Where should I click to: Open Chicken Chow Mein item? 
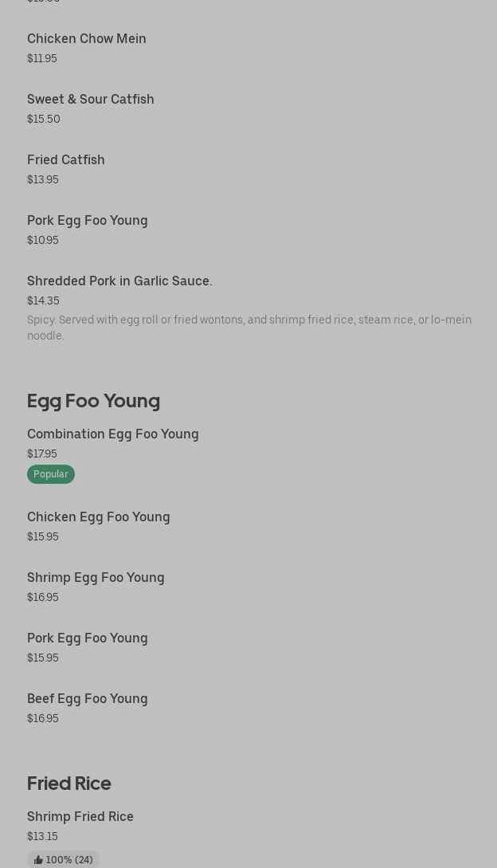[x=87, y=38]
